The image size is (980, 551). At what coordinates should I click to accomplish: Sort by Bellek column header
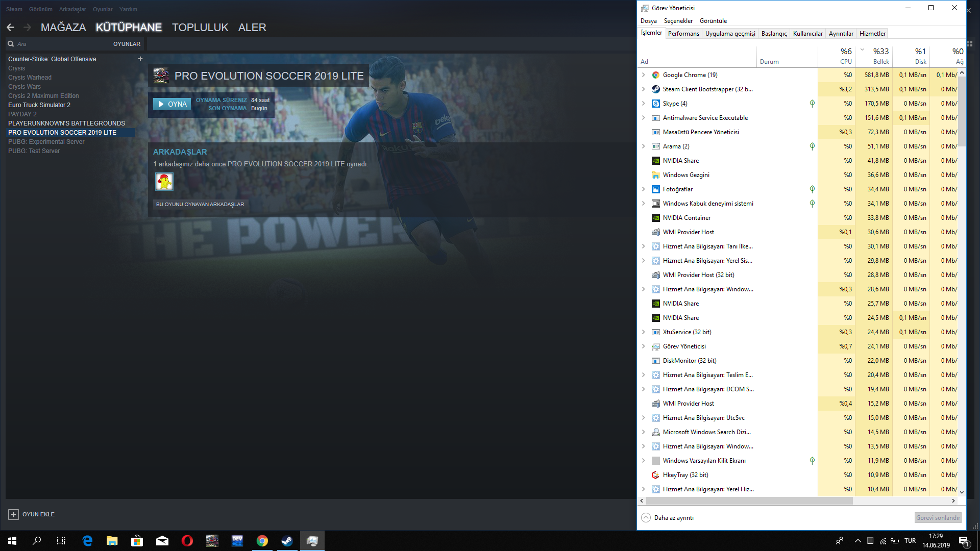(874, 56)
